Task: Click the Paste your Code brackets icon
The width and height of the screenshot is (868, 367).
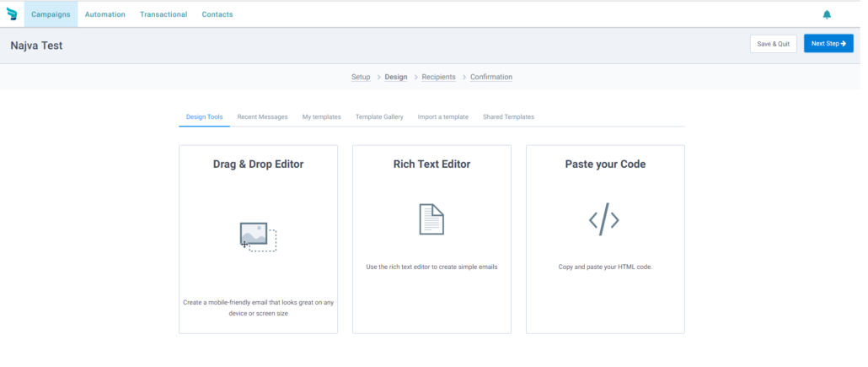Action: [604, 219]
